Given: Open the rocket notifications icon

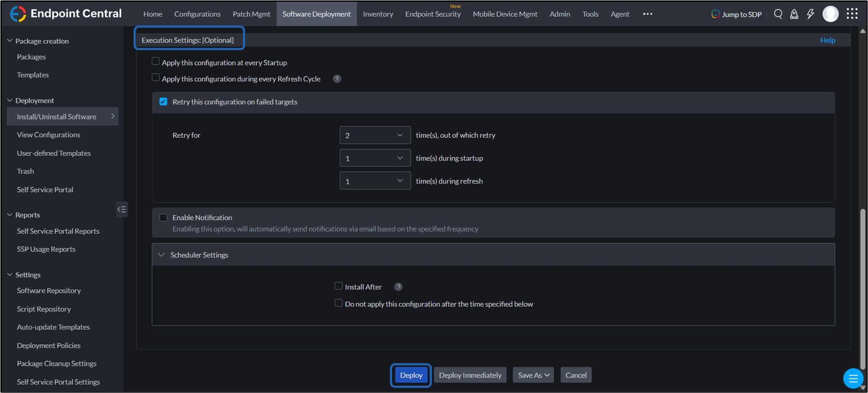Looking at the screenshot, I should tap(794, 14).
